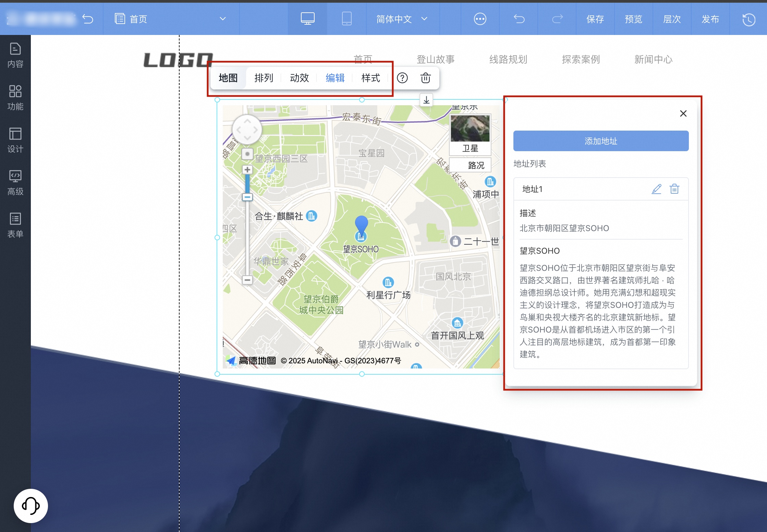This screenshot has height=532, width=767.
Task: Click the map zoom level slider handle
Action: point(247,197)
